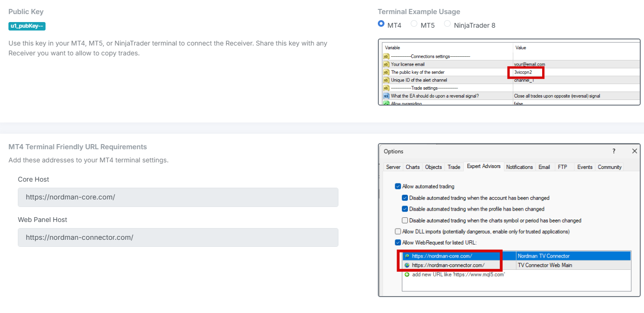
Task: Open the Community tab in Options
Action: (x=610, y=167)
